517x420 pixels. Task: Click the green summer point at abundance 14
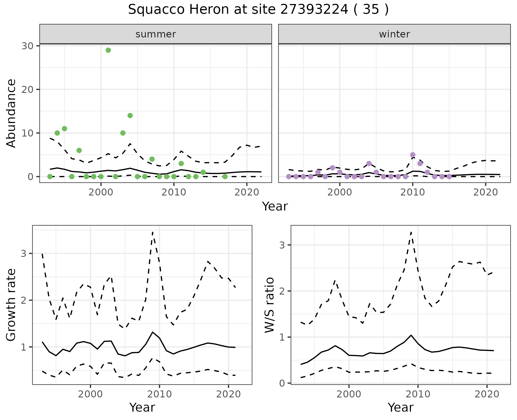tap(130, 115)
